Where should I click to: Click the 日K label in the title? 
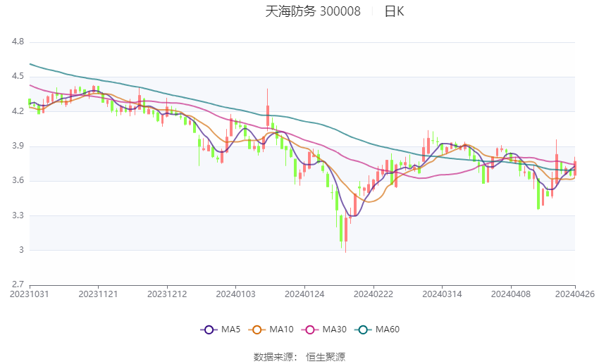(394, 11)
